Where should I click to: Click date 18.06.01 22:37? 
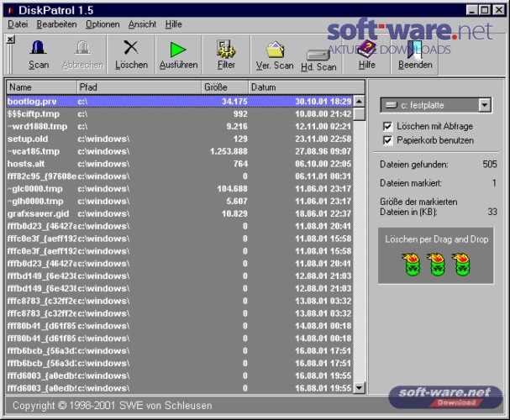click(323, 213)
